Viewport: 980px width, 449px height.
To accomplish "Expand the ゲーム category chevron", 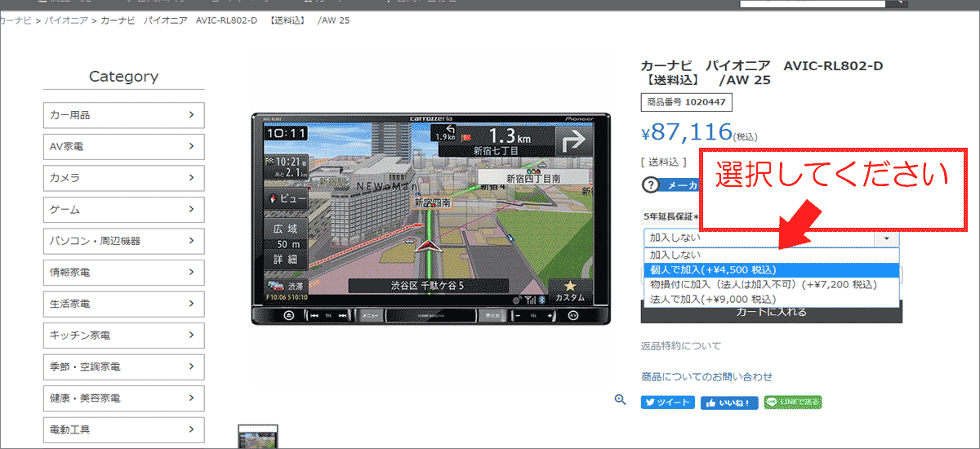I will tap(191, 209).
